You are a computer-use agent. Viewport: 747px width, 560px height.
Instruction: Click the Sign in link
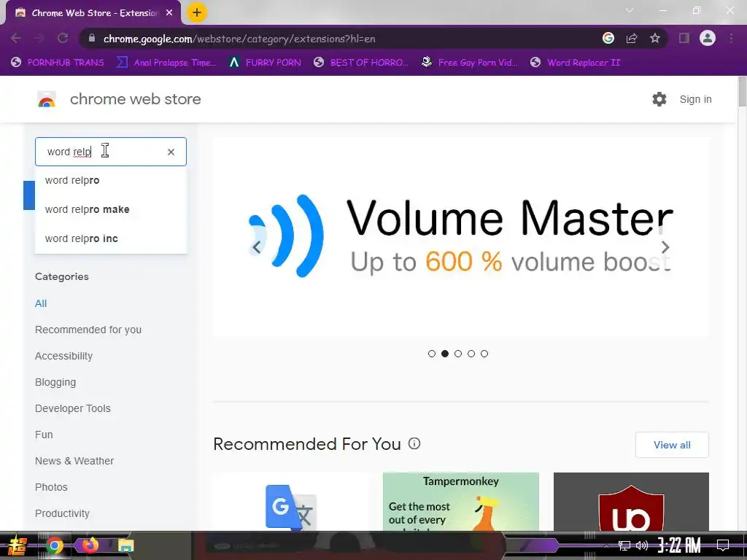[695, 99]
